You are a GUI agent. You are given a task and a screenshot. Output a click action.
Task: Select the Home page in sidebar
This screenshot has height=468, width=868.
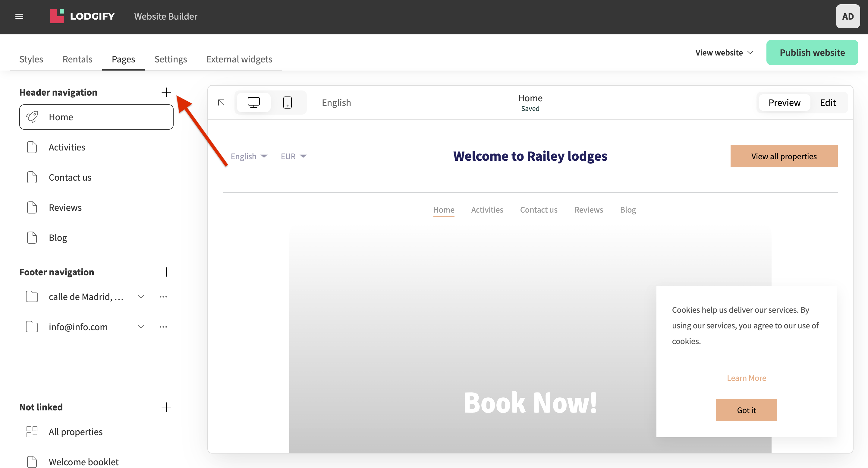(x=96, y=117)
